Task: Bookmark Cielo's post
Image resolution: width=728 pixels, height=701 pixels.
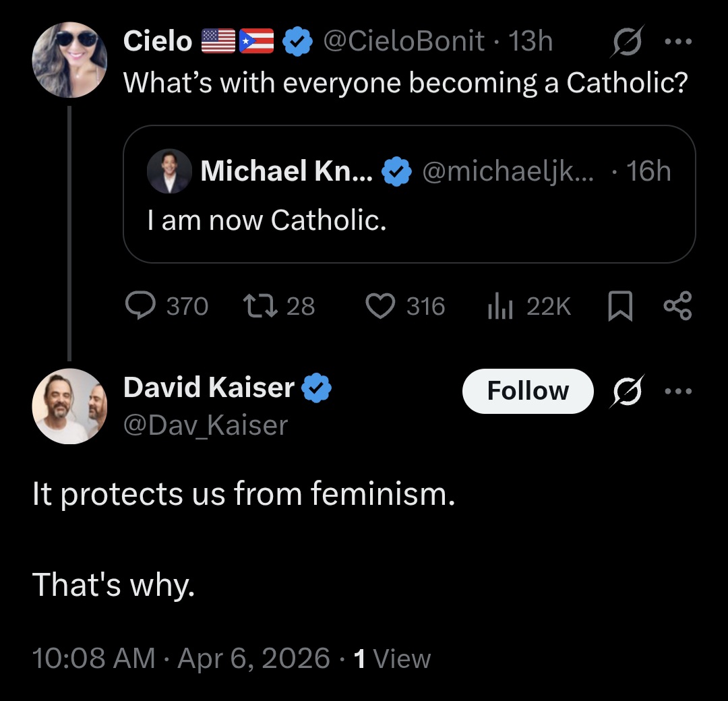Action: click(x=619, y=307)
